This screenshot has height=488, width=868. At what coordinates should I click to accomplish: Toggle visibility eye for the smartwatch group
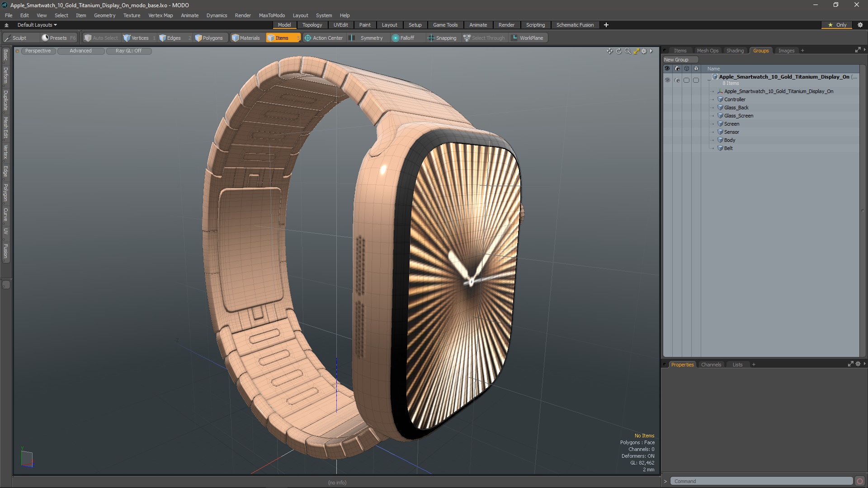667,80
